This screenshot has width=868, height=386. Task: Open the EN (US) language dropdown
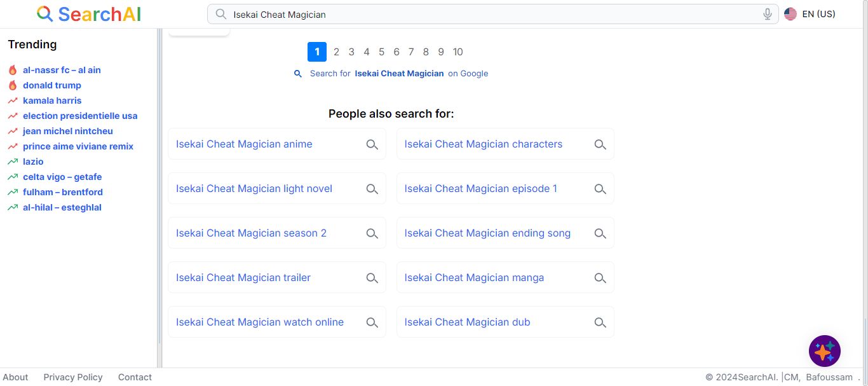click(810, 14)
